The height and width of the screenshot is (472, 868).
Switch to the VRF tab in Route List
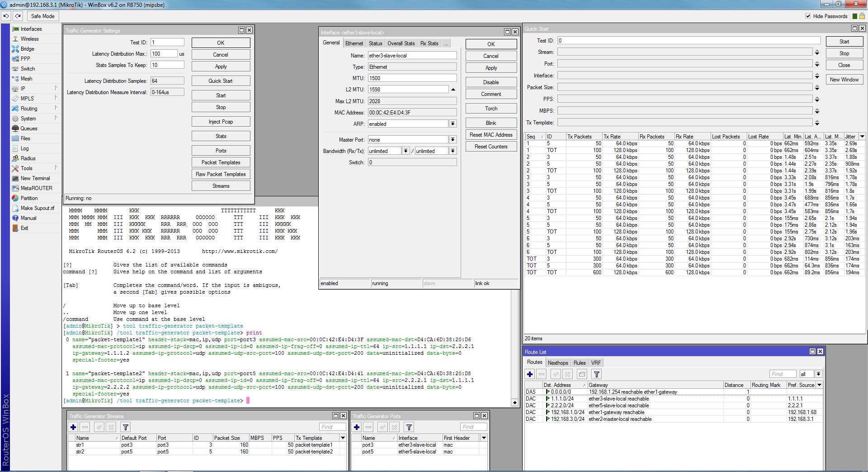point(596,363)
